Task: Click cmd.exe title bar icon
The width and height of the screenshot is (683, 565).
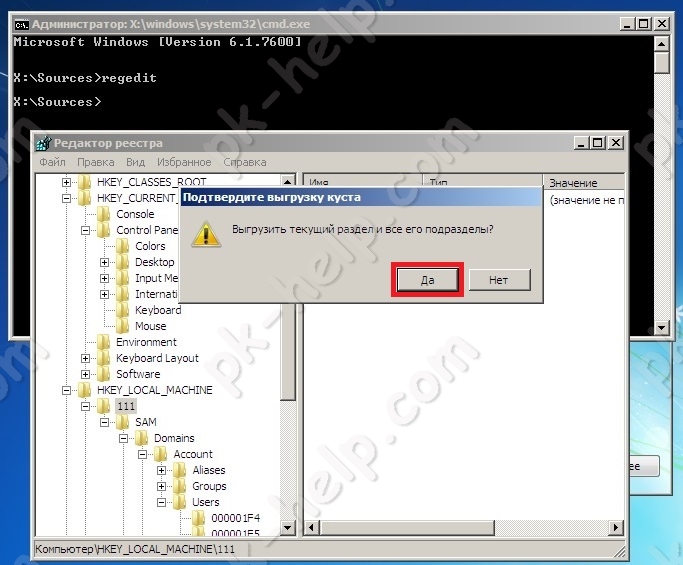Action: 21,24
